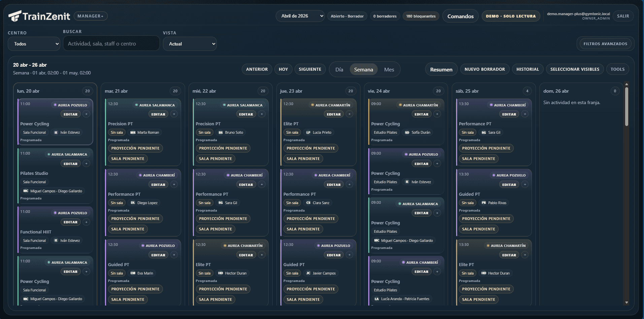Click green Aurea Salamanca tag on Monday Pilates Studio
Viewport: 644px width, 319px height.
tap(67, 154)
